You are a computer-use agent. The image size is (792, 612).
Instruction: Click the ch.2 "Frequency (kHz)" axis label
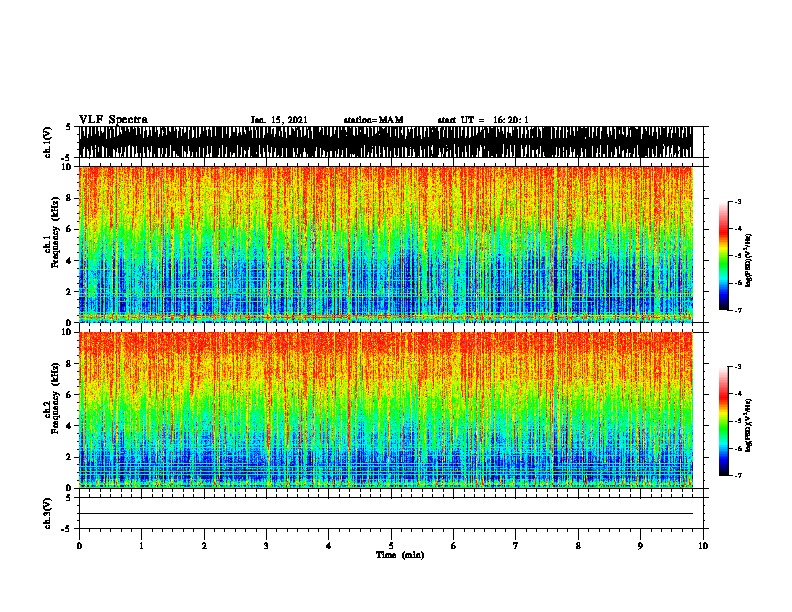click(55, 398)
